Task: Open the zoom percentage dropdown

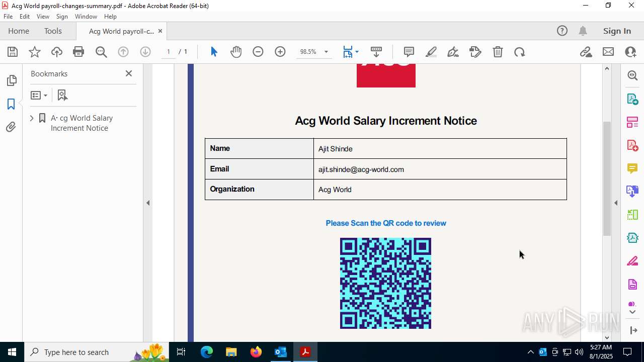Action: [x=326, y=52]
